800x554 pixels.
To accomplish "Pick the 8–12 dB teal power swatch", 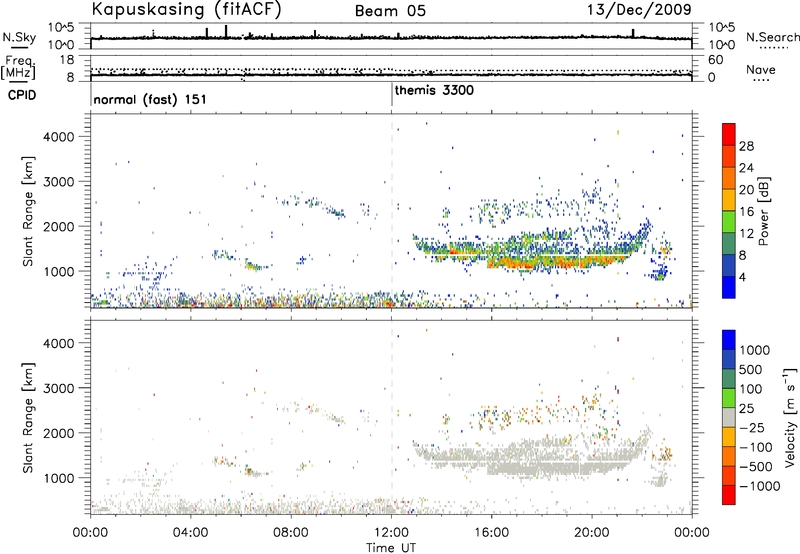I will click(x=729, y=244).
